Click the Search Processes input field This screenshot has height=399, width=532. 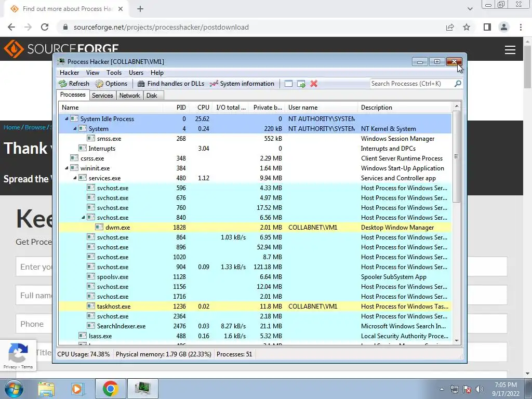click(x=412, y=84)
